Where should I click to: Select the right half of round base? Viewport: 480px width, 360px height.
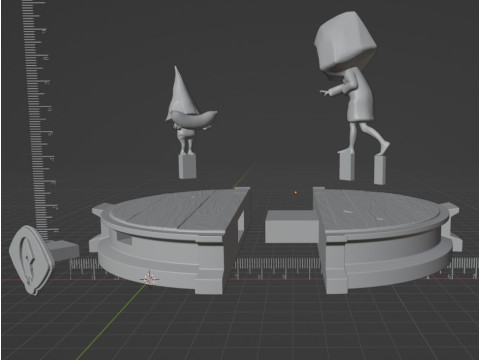point(387,240)
